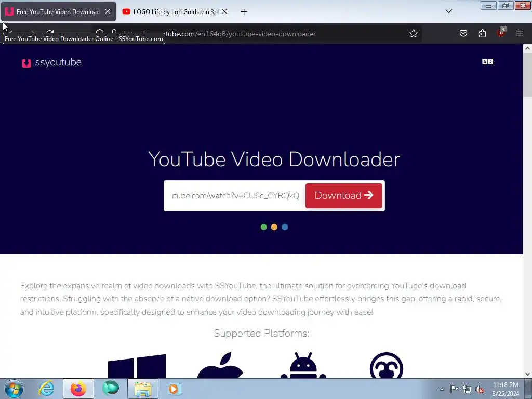Open the green globe taskbar application
This screenshot has width=532, height=399.
pyautogui.click(x=111, y=389)
